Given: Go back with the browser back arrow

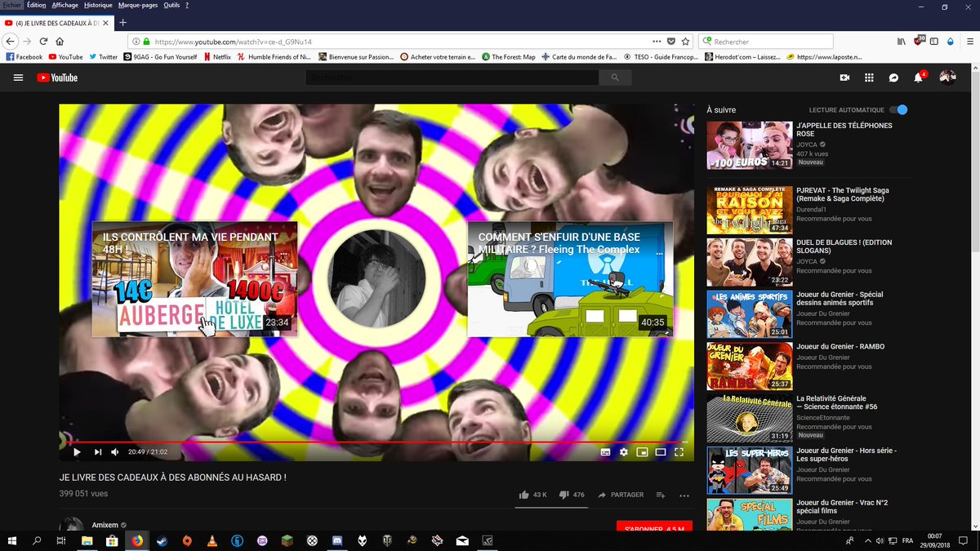Looking at the screenshot, I should point(11,41).
